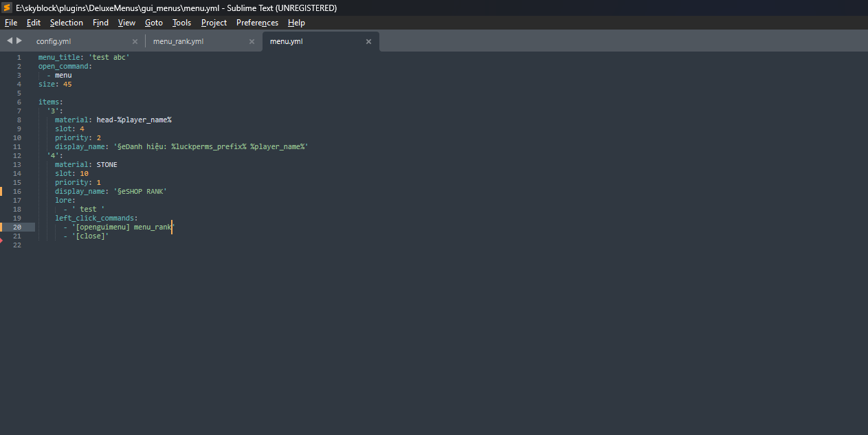868x435 pixels.
Task: Click the STONE material value
Action: click(x=107, y=164)
